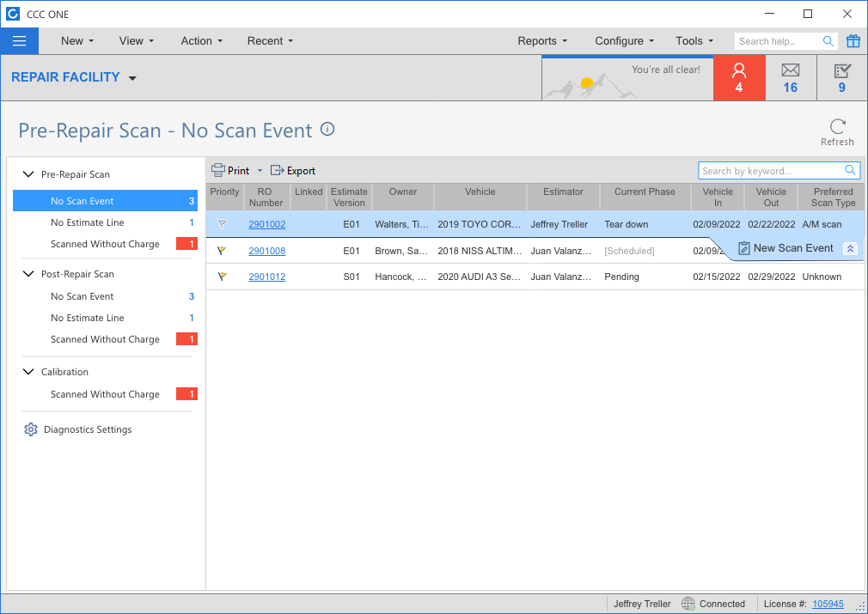Open the Repair Facility dropdown arrow
Viewport: 868px width, 614px height.
pos(132,78)
